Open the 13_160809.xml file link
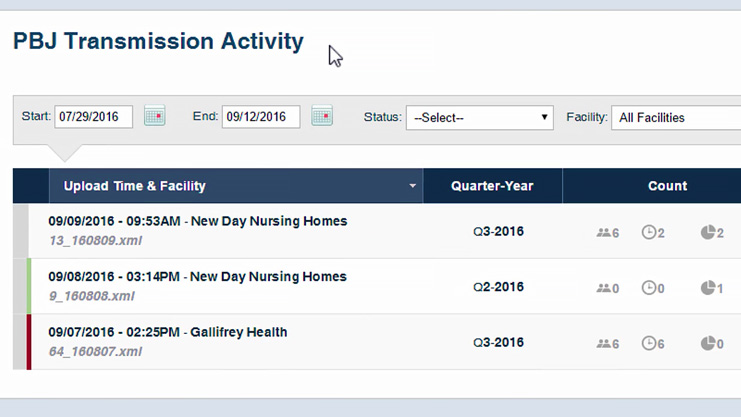Screen dimensions: 741x417 [x=90, y=240]
